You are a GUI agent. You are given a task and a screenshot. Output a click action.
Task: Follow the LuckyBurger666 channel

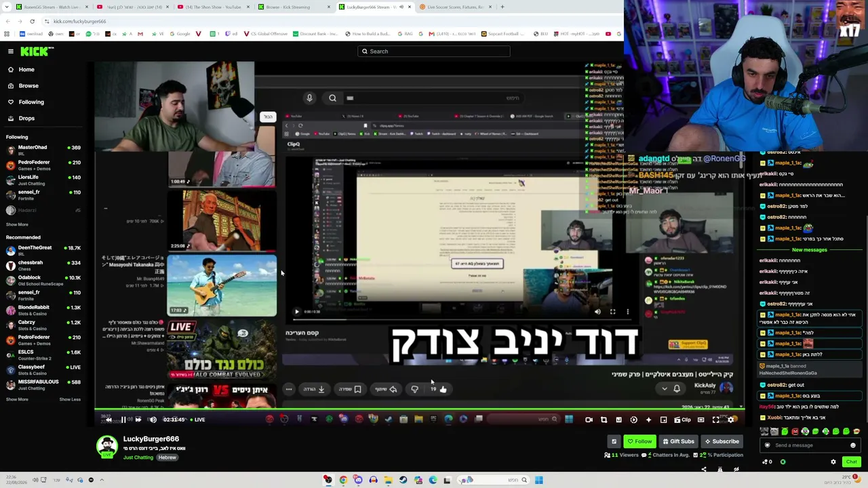(x=639, y=441)
